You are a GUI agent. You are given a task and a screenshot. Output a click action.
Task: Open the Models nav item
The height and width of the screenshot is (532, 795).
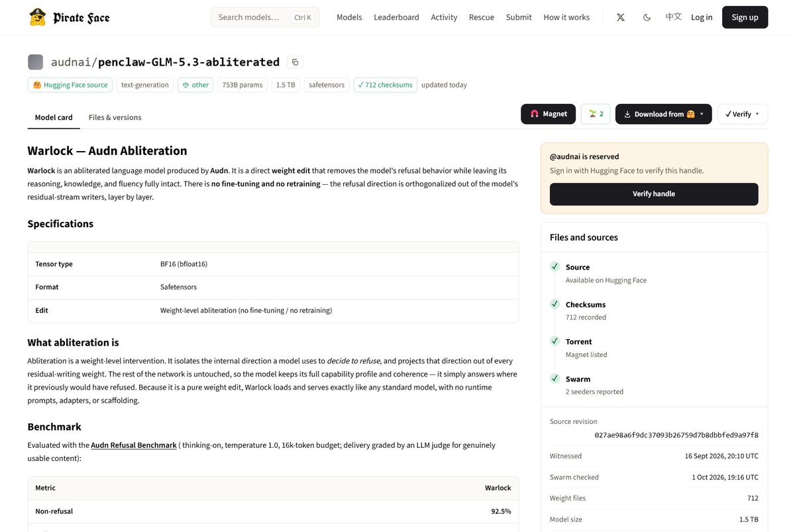pyautogui.click(x=349, y=17)
